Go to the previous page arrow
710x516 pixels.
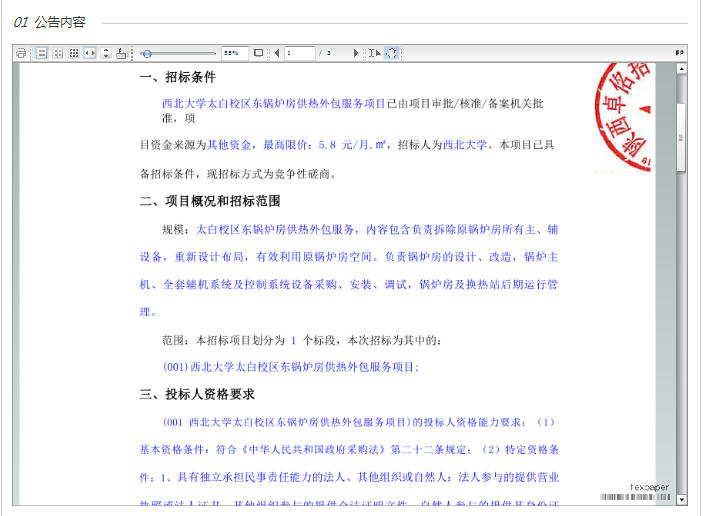click(x=278, y=53)
